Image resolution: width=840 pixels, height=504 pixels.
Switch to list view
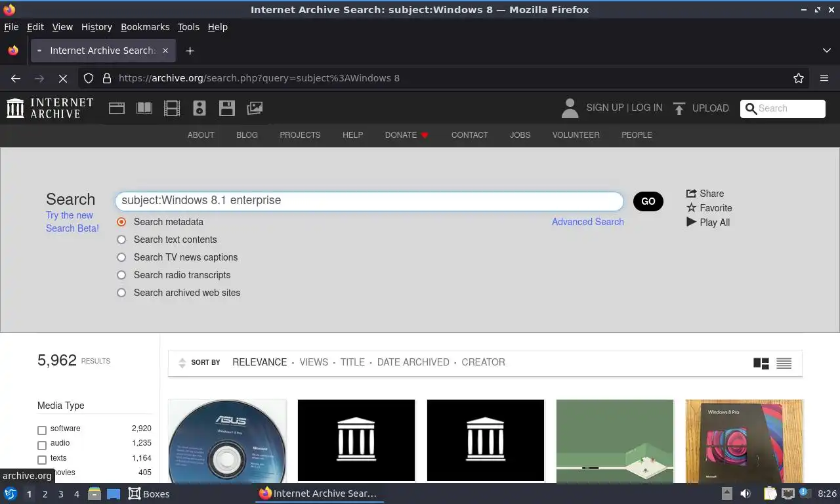pos(784,363)
